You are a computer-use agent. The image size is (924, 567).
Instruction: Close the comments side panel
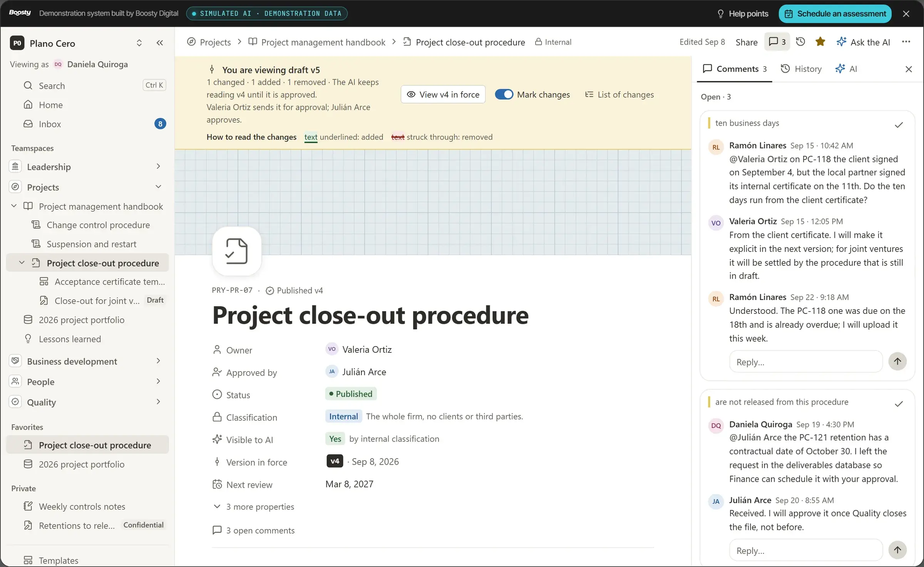pos(909,69)
